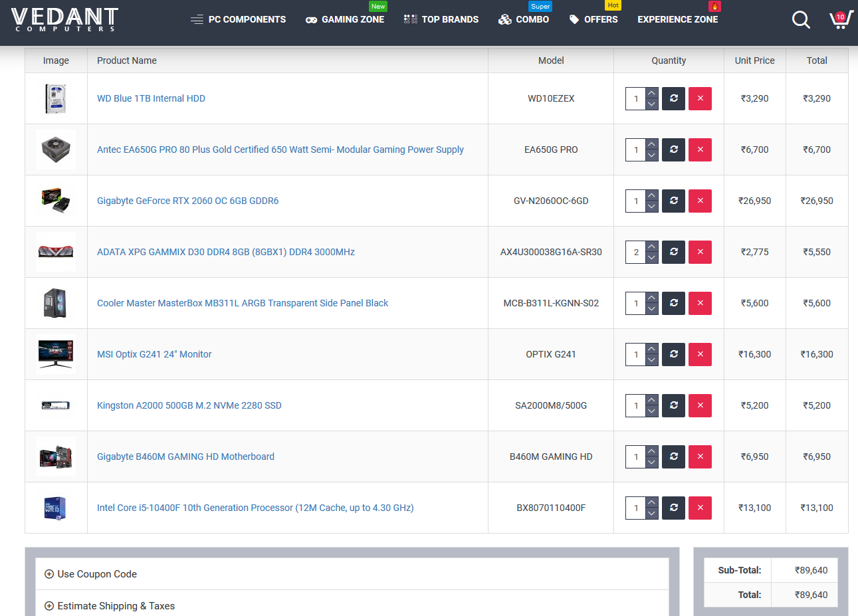Open Antec EA650G PRO product link
The height and width of the screenshot is (616, 858).
(x=280, y=150)
